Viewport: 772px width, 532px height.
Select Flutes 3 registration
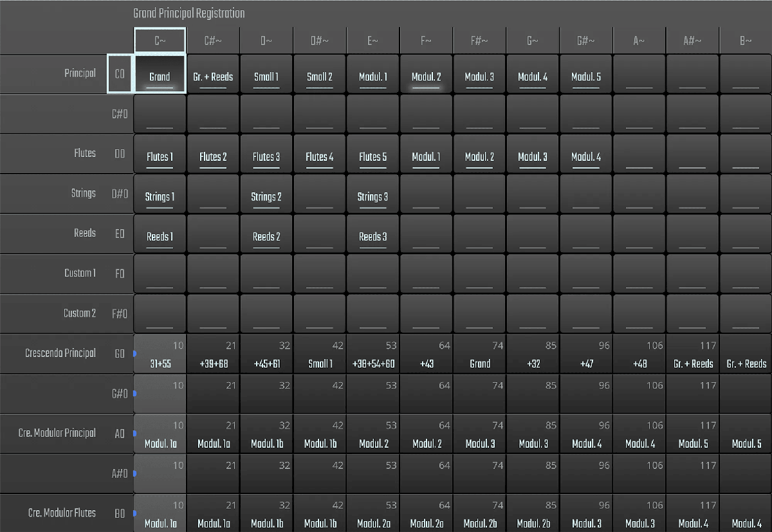tap(266, 154)
